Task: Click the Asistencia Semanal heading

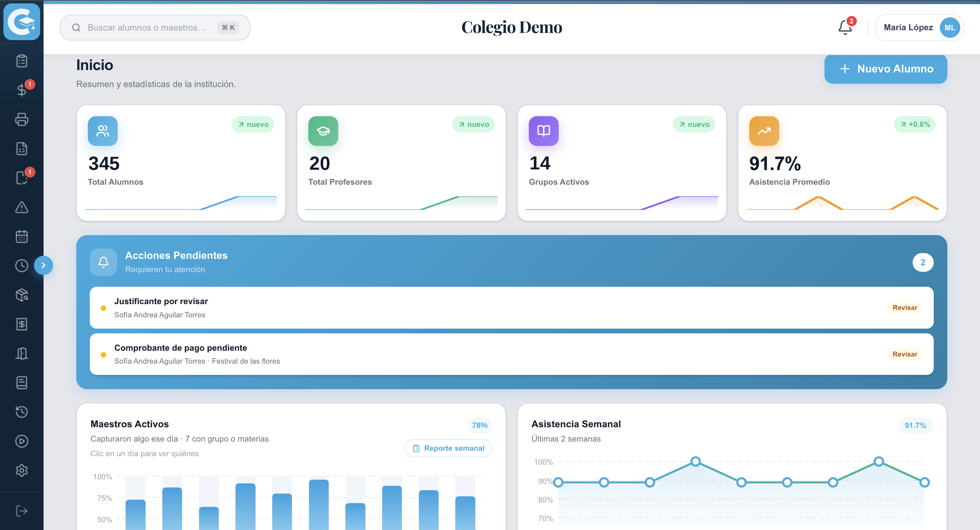Action: click(x=576, y=424)
